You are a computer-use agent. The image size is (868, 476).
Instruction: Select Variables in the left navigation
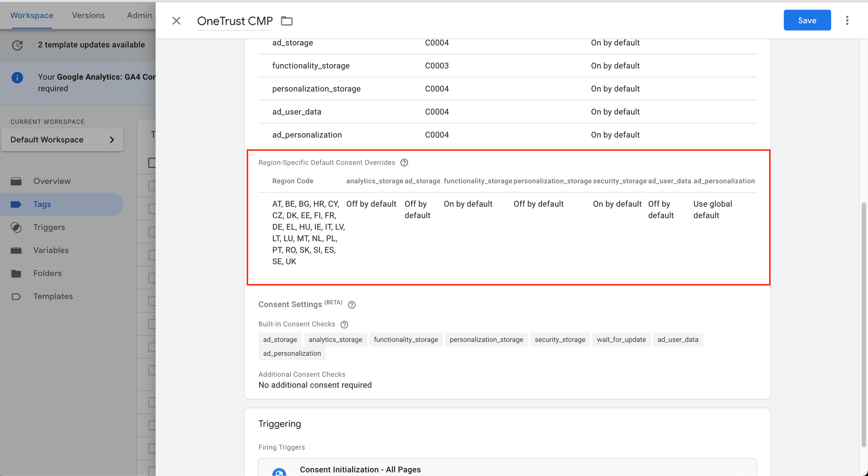pos(51,250)
